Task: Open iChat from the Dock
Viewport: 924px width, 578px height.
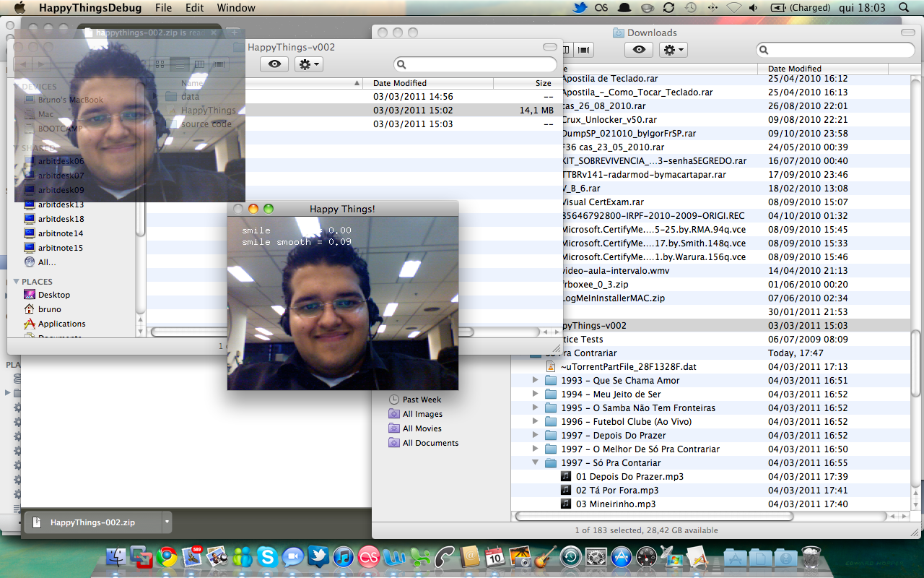Action: point(293,556)
